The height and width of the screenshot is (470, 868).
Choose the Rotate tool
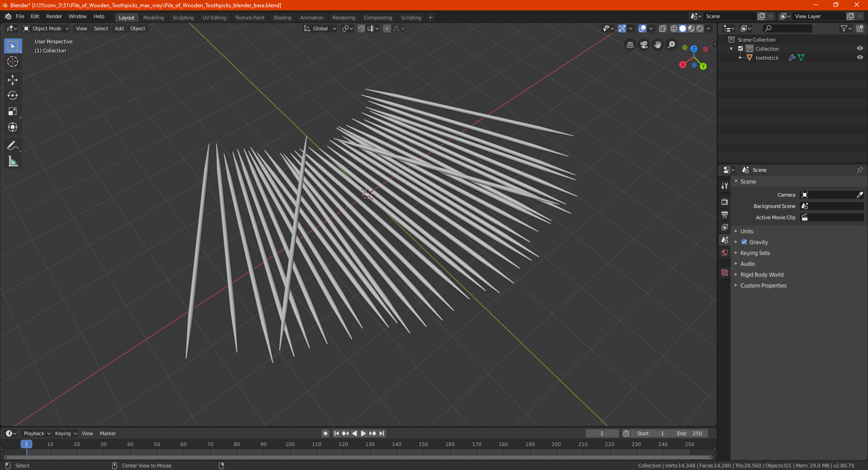point(13,96)
